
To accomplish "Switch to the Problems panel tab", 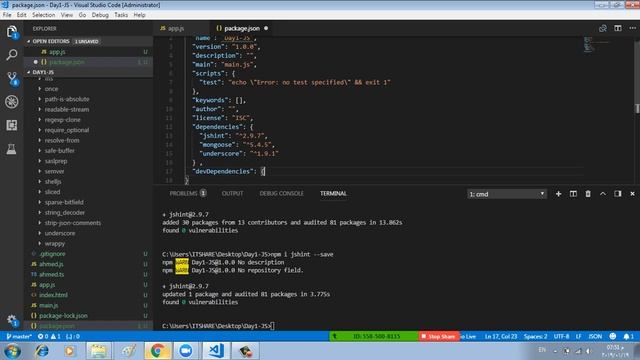I will 188,193.
